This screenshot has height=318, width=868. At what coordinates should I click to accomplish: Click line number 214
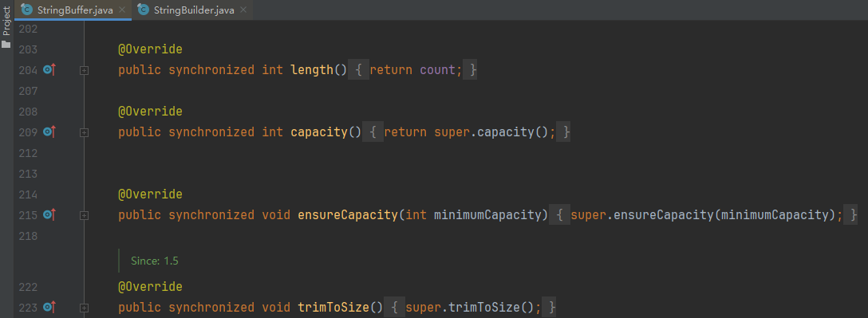(28, 194)
